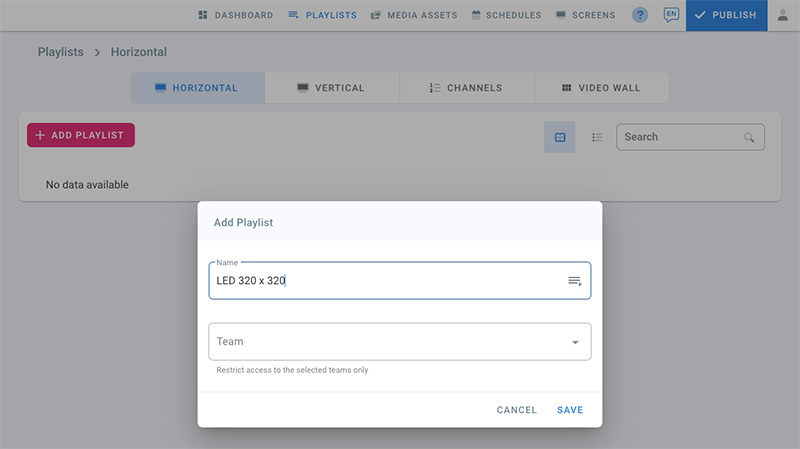Expand the Team dropdown arrow

click(575, 342)
